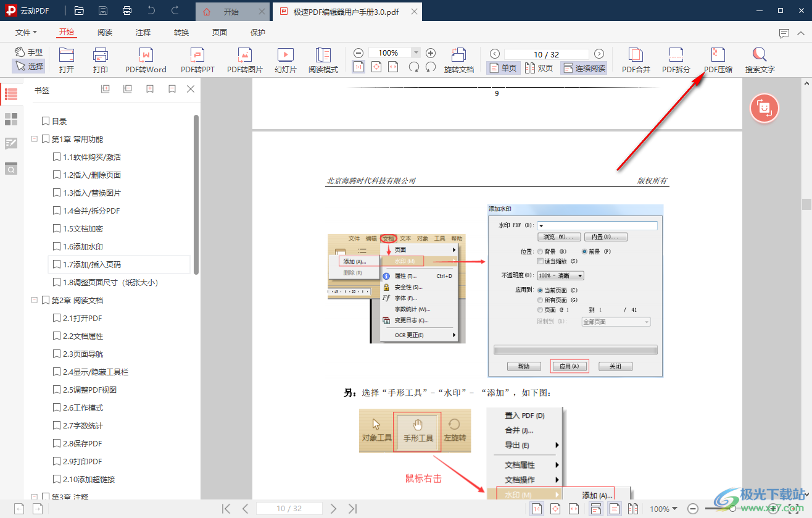Go to previous page via toolbar arrow

494,54
